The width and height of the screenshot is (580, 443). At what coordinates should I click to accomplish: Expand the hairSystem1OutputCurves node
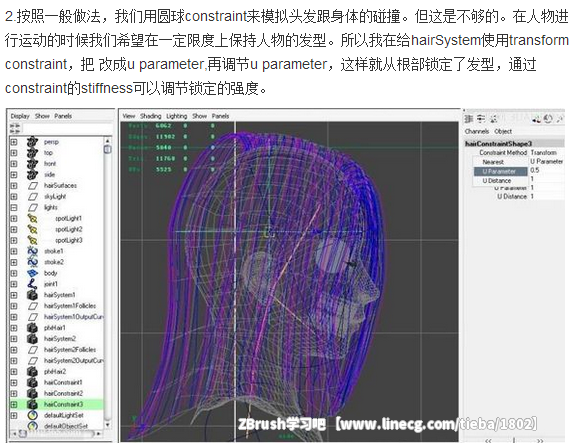pyautogui.click(x=14, y=317)
